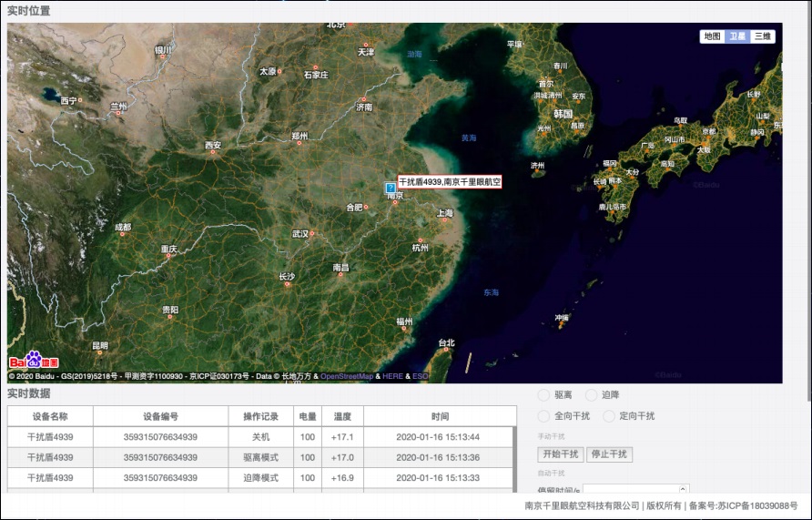Click the 台北 city marker on map

click(x=446, y=352)
